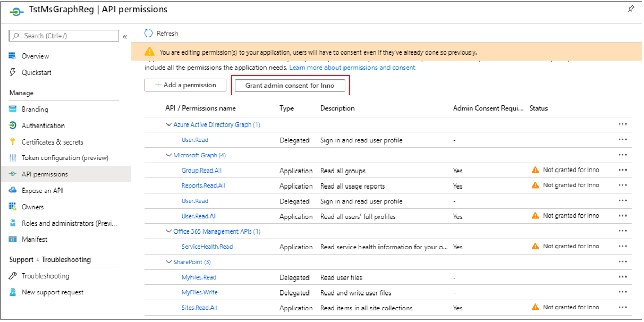Click the Token configuration icon
This screenshot has width=644, height=322.
click(x=13, y=158)
